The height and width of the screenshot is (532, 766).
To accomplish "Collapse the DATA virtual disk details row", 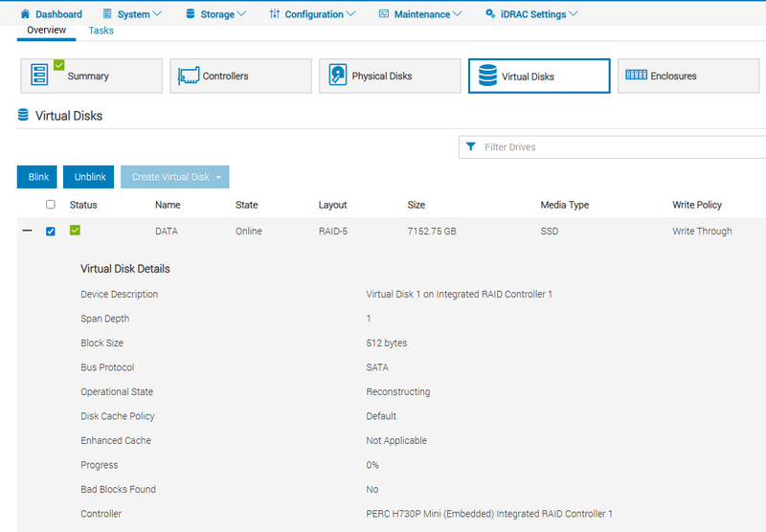I will [27, 231].
